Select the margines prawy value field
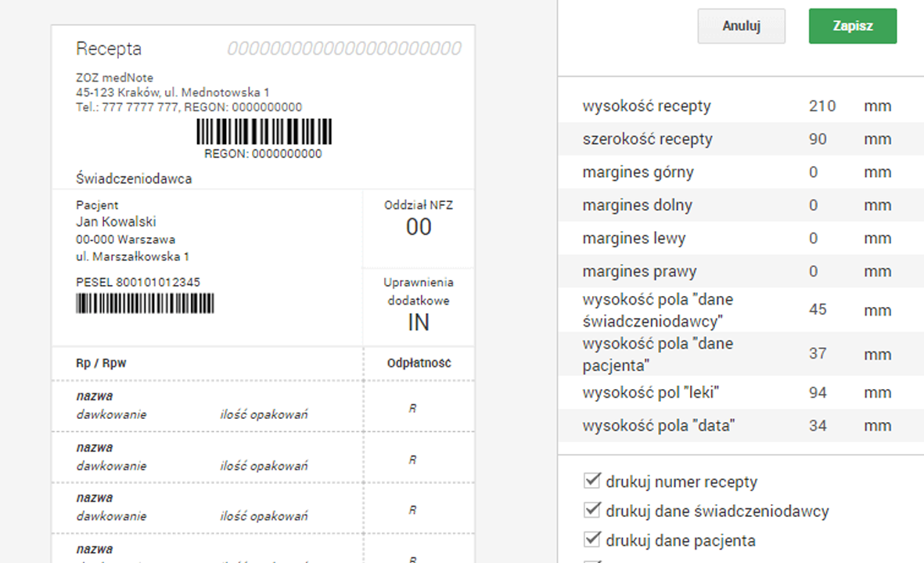This screenshot has width=924, height=563. (x=813, y=271)
